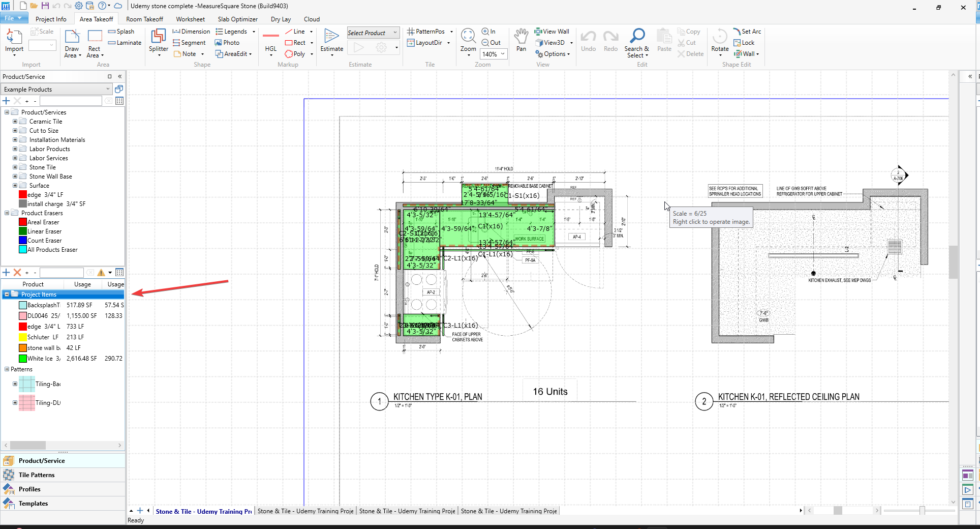Delete project item with red X icon

point(17,273)
